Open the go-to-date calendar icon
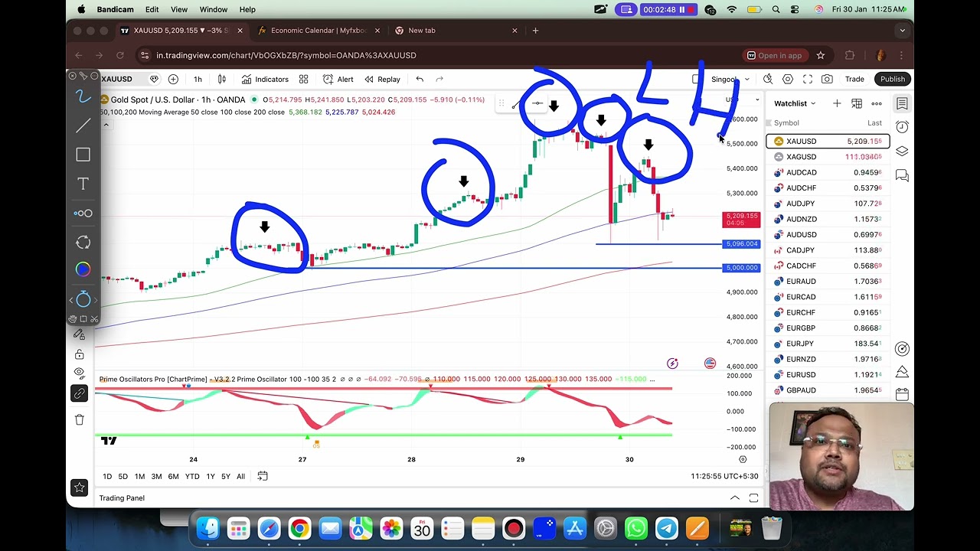The width and height of the screenshot is (980, 551). [263, 476]
